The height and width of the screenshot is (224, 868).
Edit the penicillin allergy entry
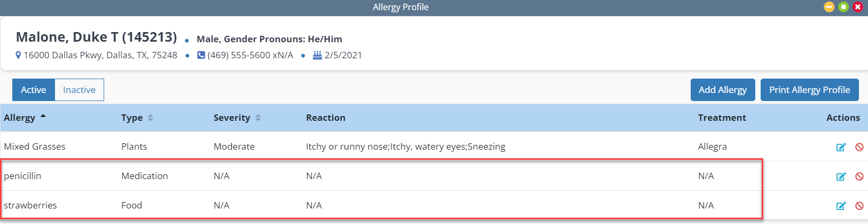[x=841, y=176]
